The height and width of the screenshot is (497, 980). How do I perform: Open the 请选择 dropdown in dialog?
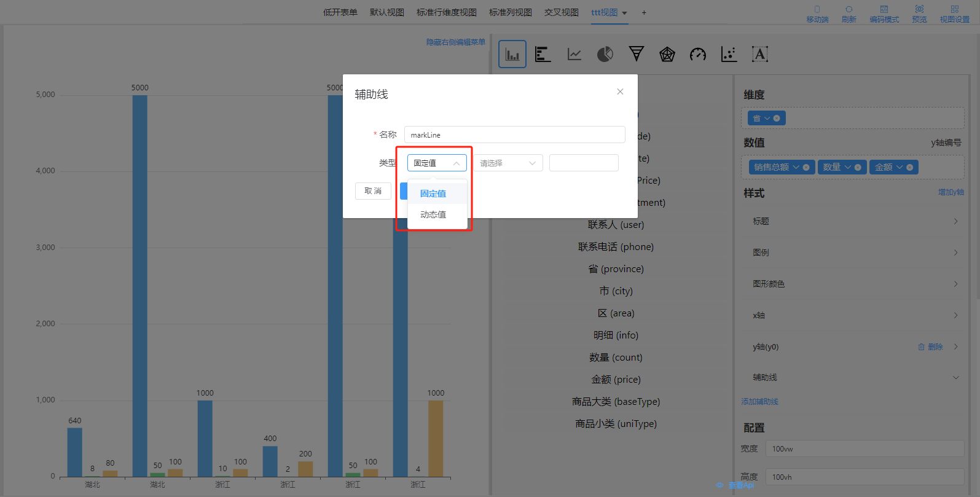pos(508,163)
